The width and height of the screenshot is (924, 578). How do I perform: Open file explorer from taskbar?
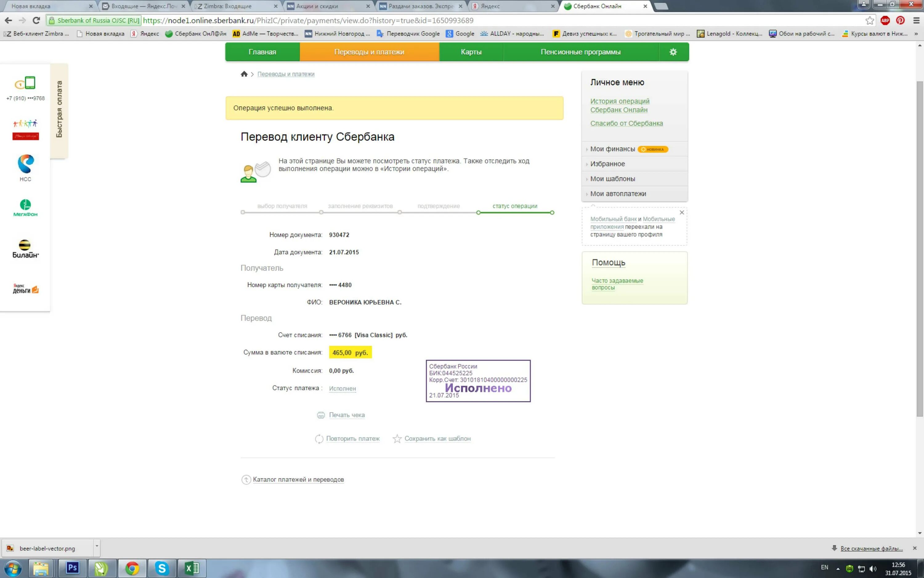(x=41, y=568)
